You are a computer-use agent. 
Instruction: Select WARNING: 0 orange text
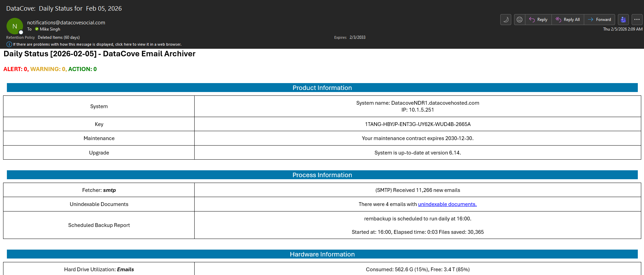click(48, 69)
